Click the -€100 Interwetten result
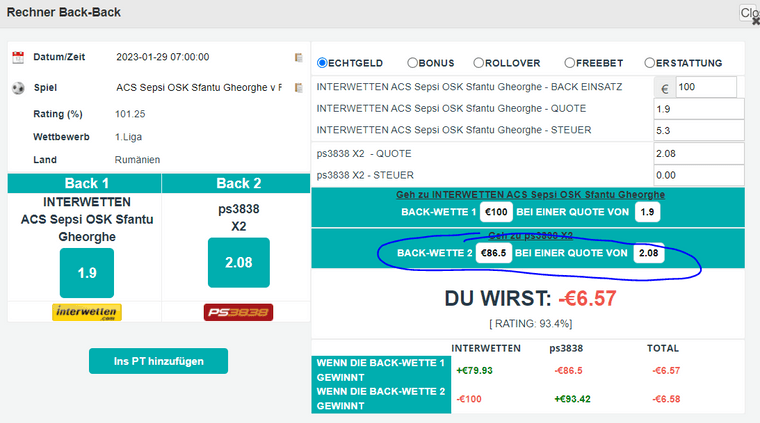760x423 pixels. tap(469, 399)
